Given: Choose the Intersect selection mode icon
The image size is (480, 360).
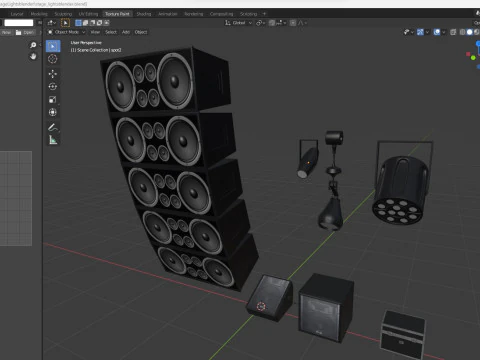Looking at the screenshot, I should 106,23.
